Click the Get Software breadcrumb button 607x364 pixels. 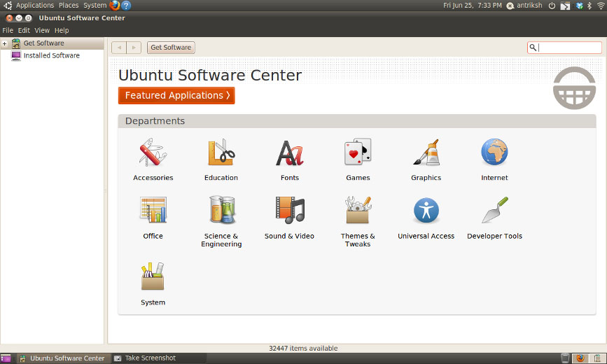coord(171,48)
